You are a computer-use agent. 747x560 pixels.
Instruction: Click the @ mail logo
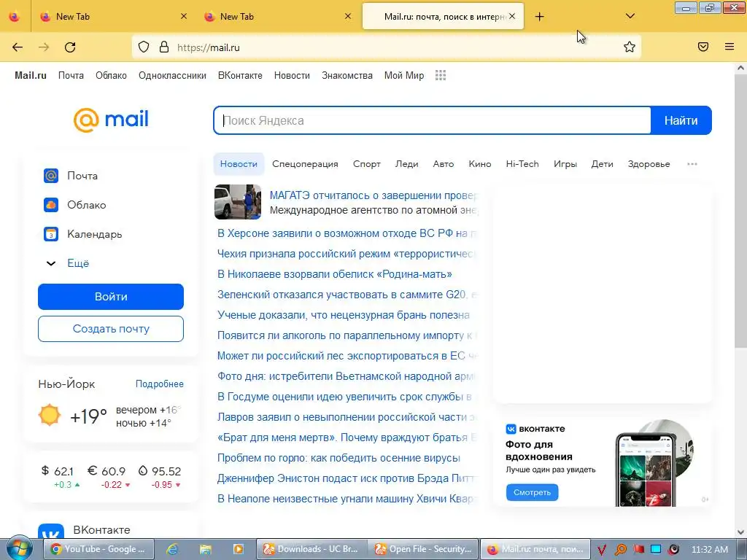point(111,119)
